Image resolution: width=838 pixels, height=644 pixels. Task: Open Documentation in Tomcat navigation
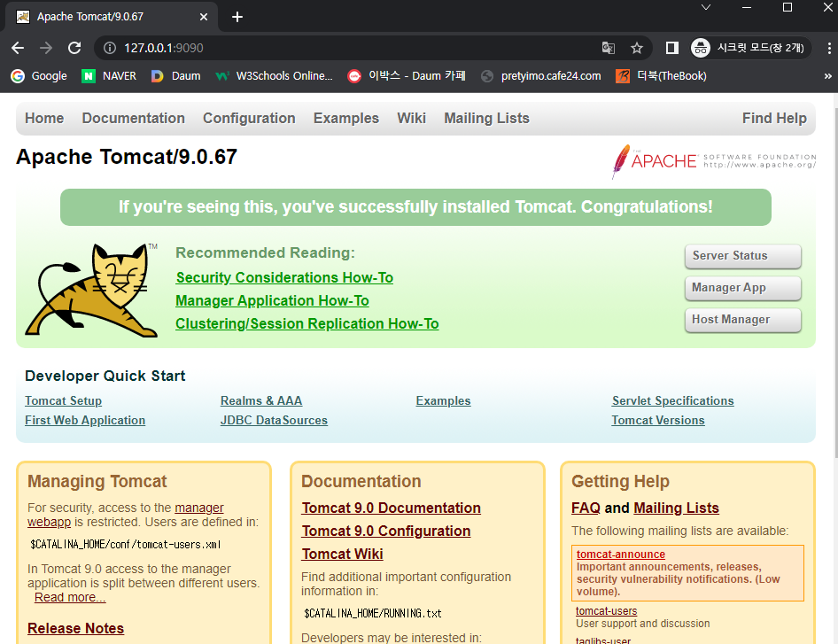[134, 118]
